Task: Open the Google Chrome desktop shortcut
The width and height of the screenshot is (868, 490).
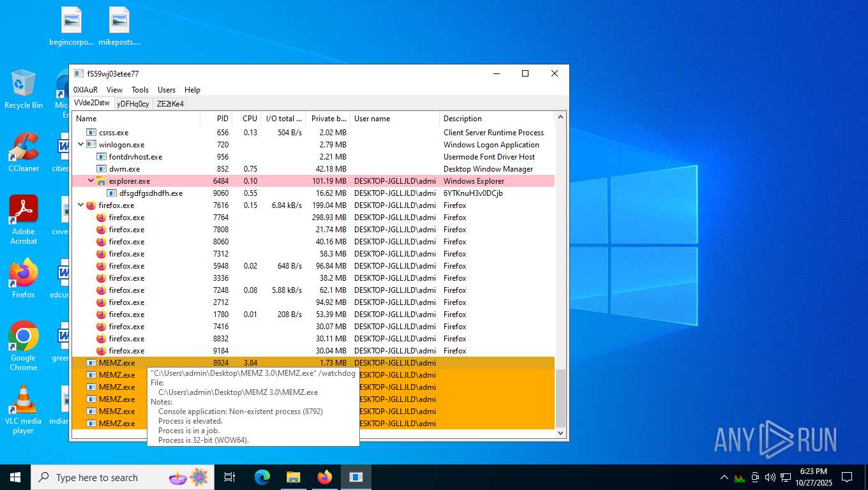Action: (24, 345)
